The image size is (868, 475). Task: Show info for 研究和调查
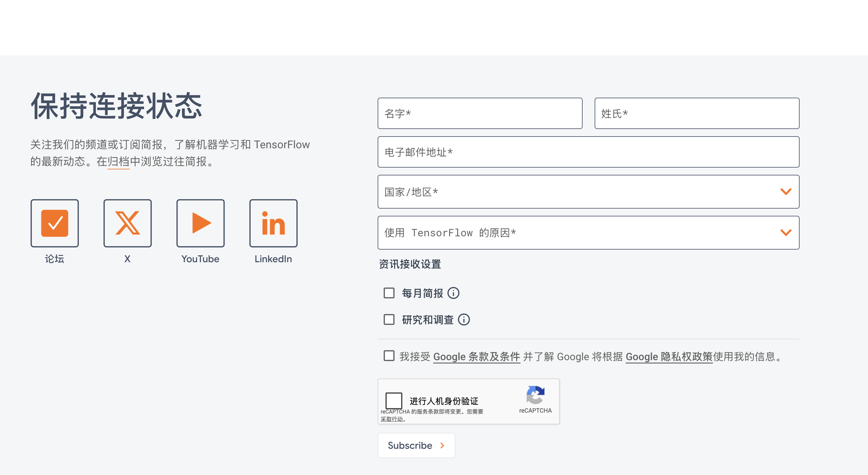tap(464, 319)
